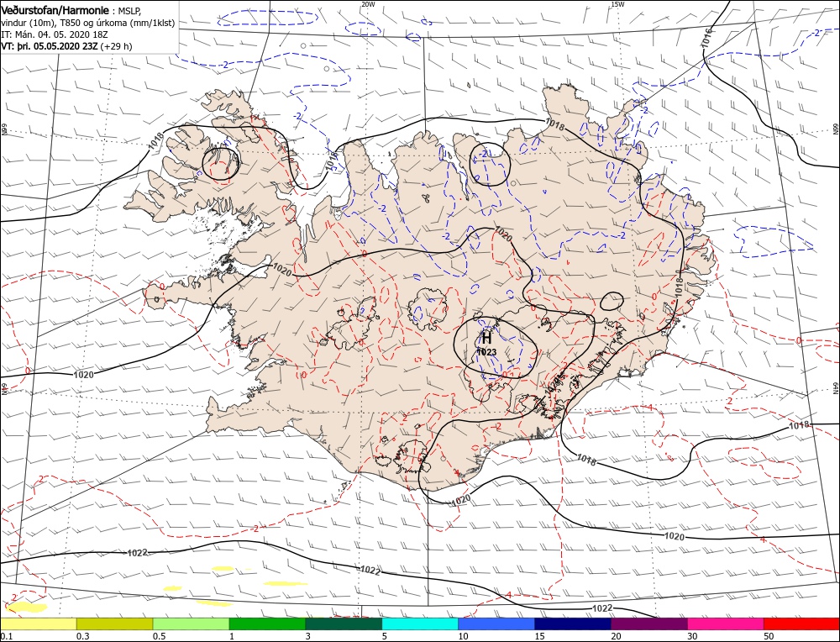The width and height of the screenshot is (840, 642).
Task: Click the legend value 15
Action: coord(539,636)
